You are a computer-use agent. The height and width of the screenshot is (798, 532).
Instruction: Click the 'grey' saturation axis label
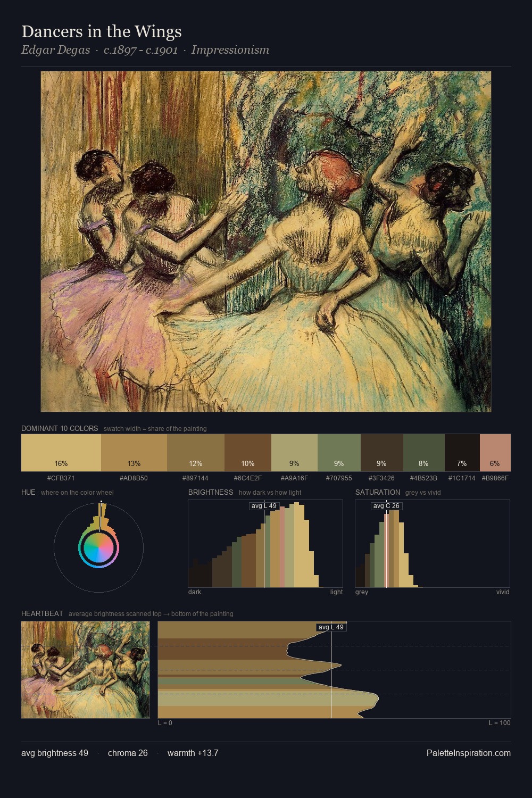click(x=362, y=592)
